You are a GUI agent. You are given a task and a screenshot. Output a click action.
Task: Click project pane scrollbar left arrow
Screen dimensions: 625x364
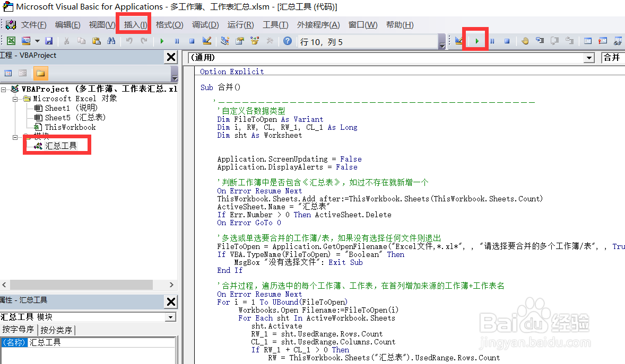[4, 285]
